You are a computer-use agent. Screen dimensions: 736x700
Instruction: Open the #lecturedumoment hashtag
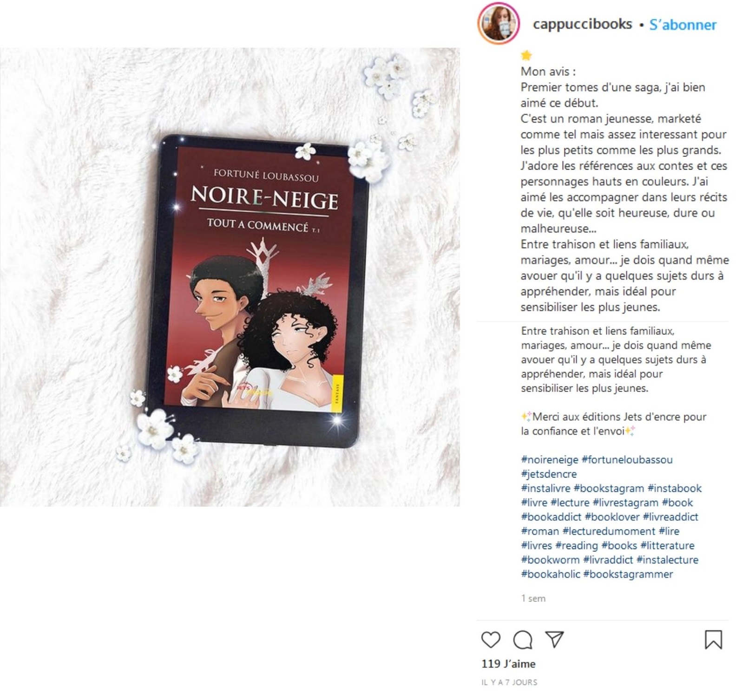[609, 531]
